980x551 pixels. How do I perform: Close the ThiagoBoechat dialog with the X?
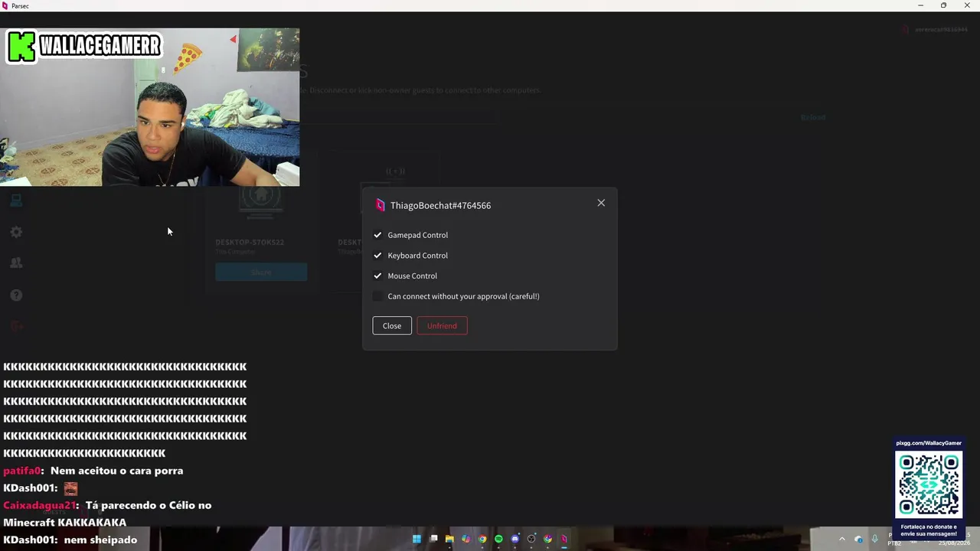click(601, 203)
